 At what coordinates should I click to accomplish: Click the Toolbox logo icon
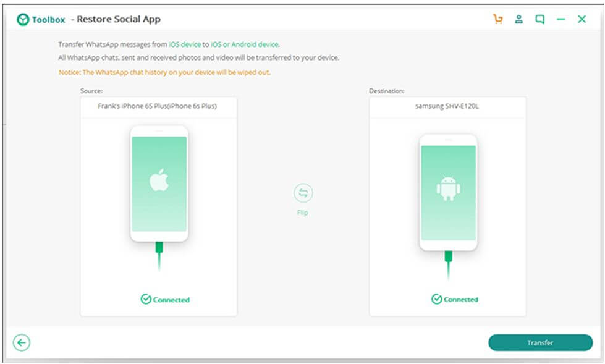[x=23, y=19]
